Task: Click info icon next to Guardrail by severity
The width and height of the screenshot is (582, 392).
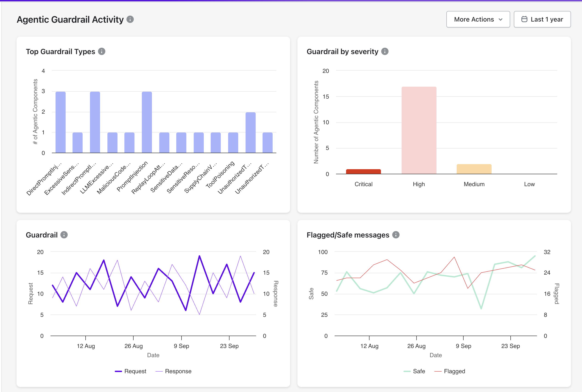Action: point(385,52)
